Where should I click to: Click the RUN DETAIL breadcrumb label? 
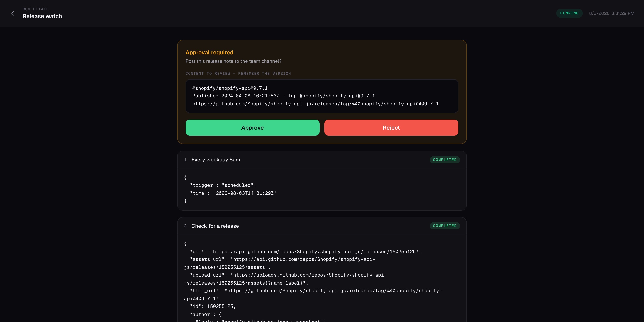(35, 9)
